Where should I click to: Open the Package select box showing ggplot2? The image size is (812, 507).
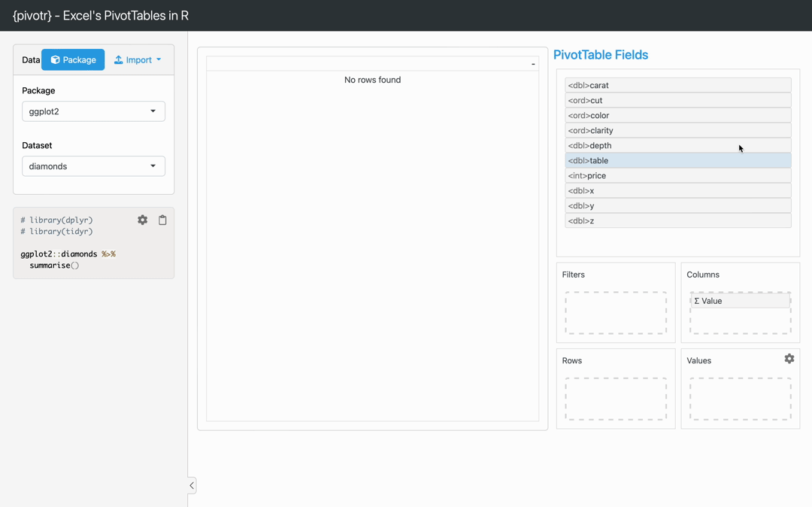click(x=93, y=111)
